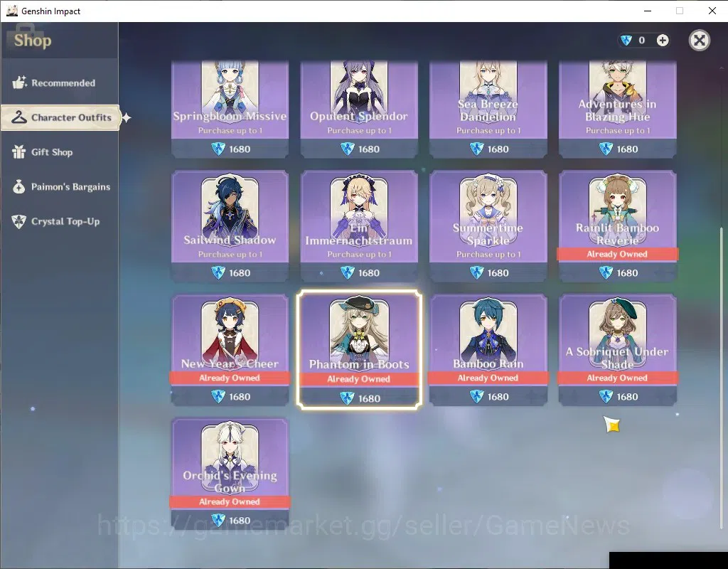
Task: Click the money bag icon for Paimon's Bargains
Action: (18, 187)
